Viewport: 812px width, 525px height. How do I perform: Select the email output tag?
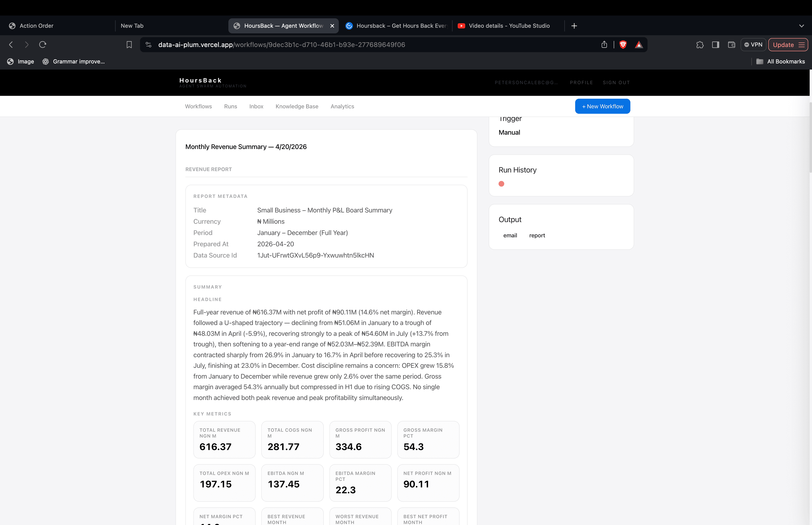[x=510, y=235]
